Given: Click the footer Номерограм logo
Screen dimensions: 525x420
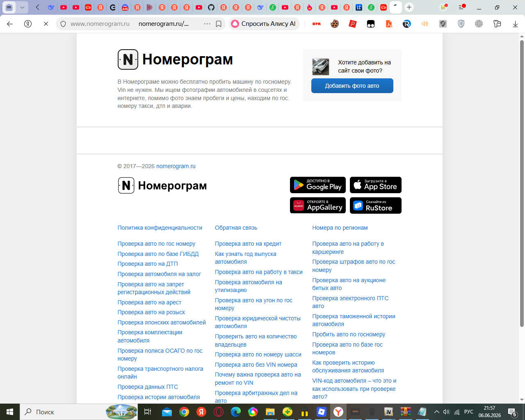Looking at the screenshot, I should point(162,185).
